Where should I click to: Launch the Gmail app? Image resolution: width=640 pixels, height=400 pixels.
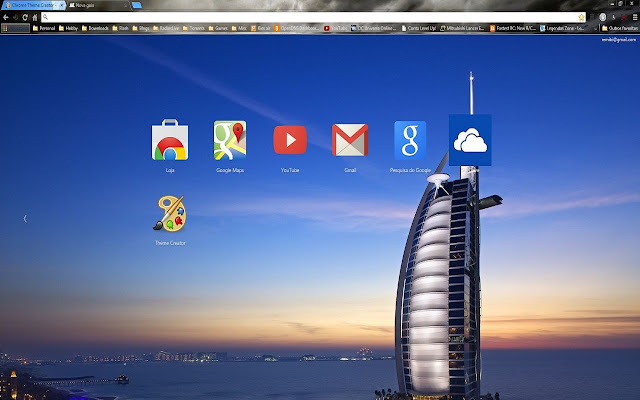pyautogui.click(x=350, y=140)
